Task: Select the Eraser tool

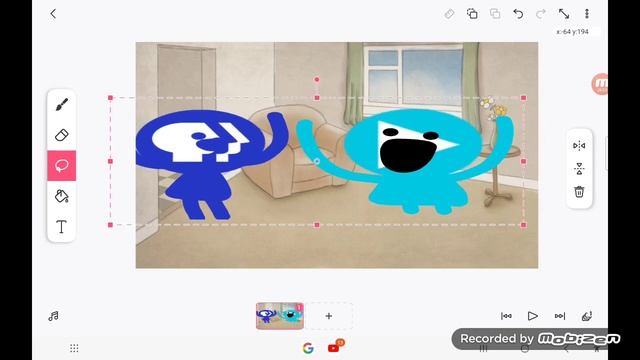Action: coord(62,135)
